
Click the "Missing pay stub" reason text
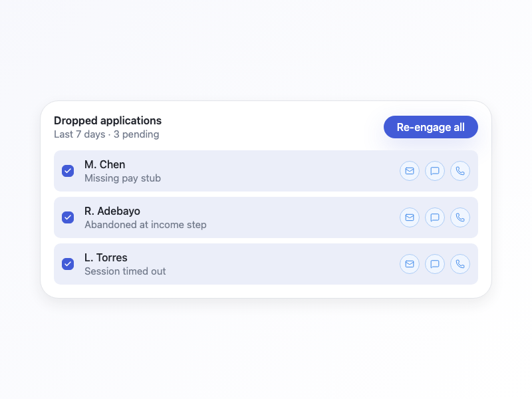tap(122, 178)
